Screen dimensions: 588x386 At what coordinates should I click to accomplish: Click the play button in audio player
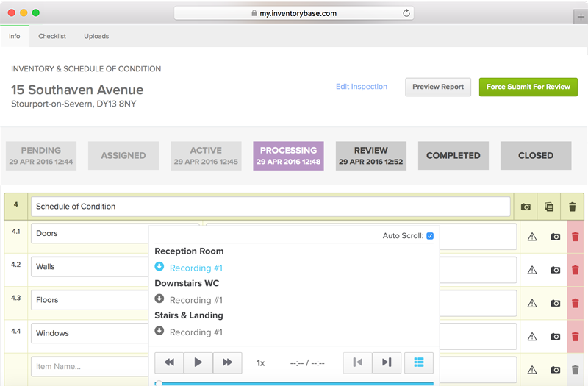198,362
